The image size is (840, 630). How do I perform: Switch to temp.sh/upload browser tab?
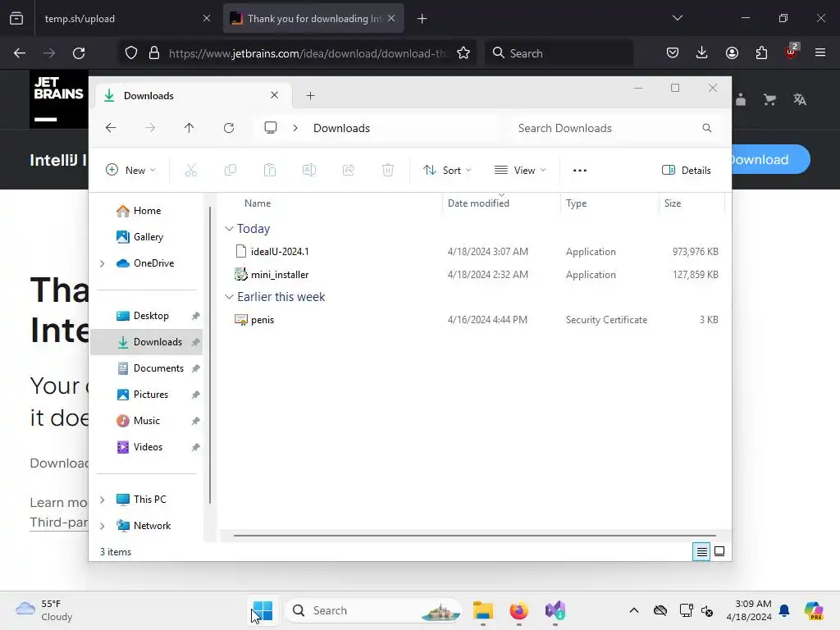coord(126,19)
